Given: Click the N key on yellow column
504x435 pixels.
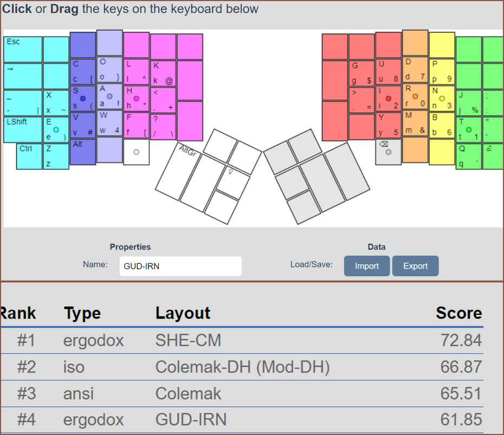Looking at the screenshot, I should click(x=442, y=99).
